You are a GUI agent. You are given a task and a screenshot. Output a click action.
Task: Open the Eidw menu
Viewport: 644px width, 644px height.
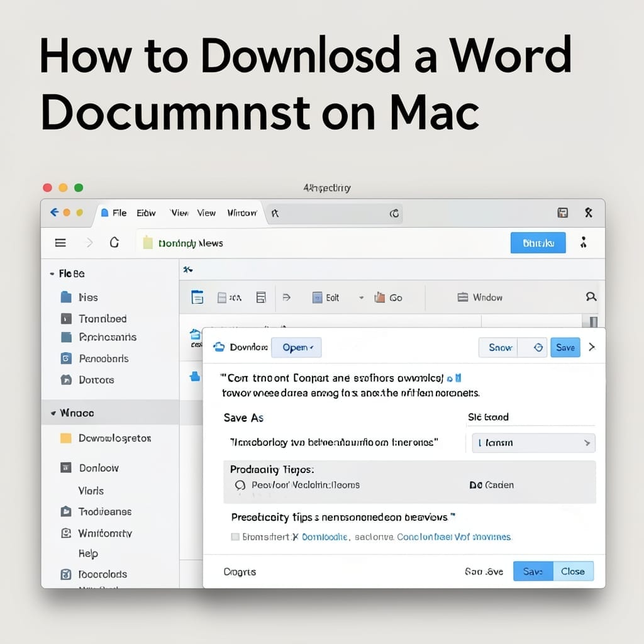(146, 213)
